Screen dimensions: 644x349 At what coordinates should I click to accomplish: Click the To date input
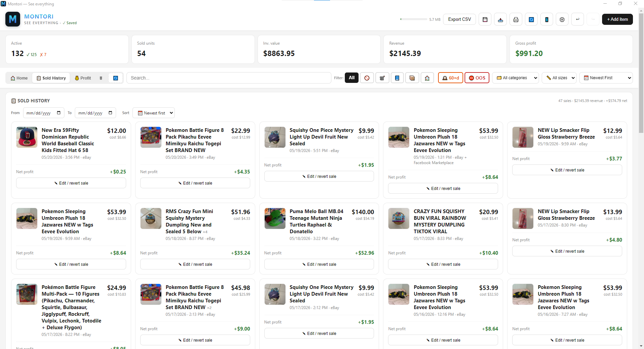click(95, 113)
